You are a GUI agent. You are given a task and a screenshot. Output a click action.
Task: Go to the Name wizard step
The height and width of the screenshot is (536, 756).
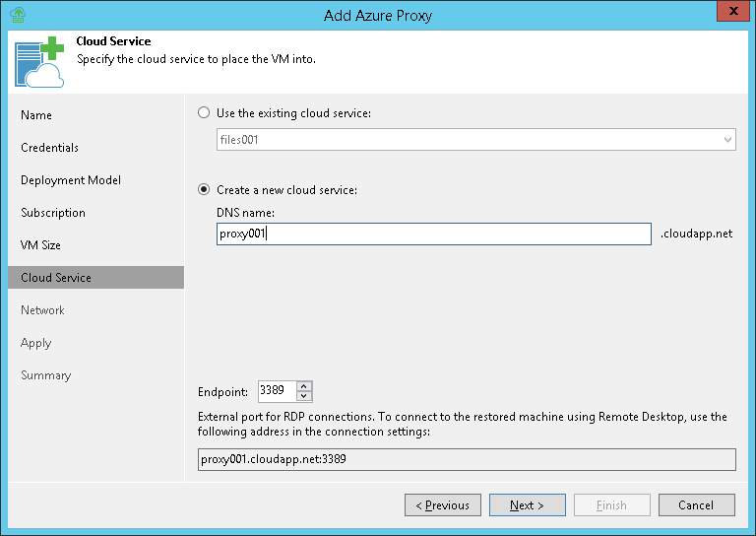pyautogui.click(x=36, y=115)
